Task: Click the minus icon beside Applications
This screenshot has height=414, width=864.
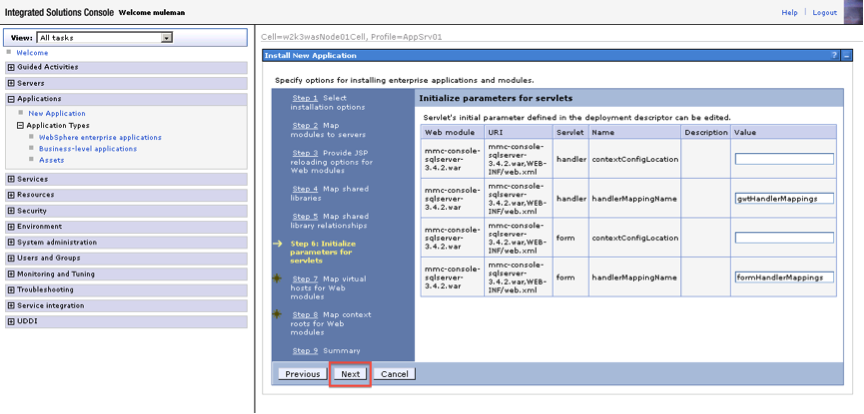Action: pos(11,99)
